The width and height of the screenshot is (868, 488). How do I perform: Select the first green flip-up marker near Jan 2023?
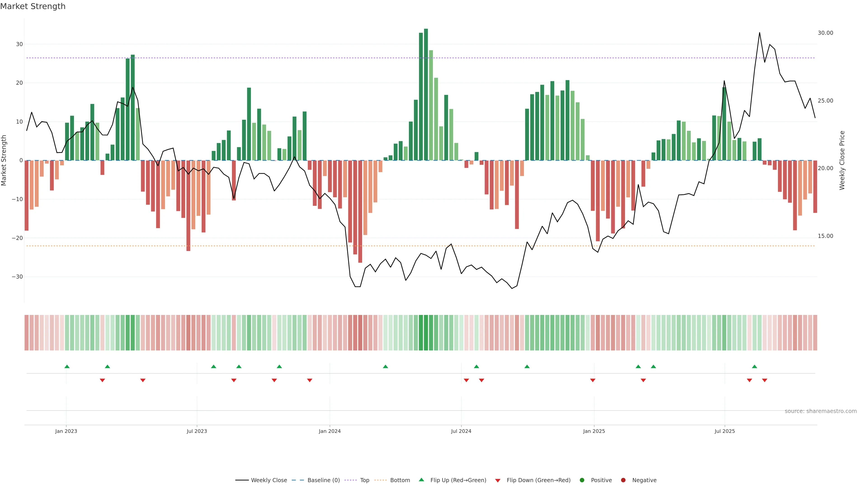click(x=67, y=366)
